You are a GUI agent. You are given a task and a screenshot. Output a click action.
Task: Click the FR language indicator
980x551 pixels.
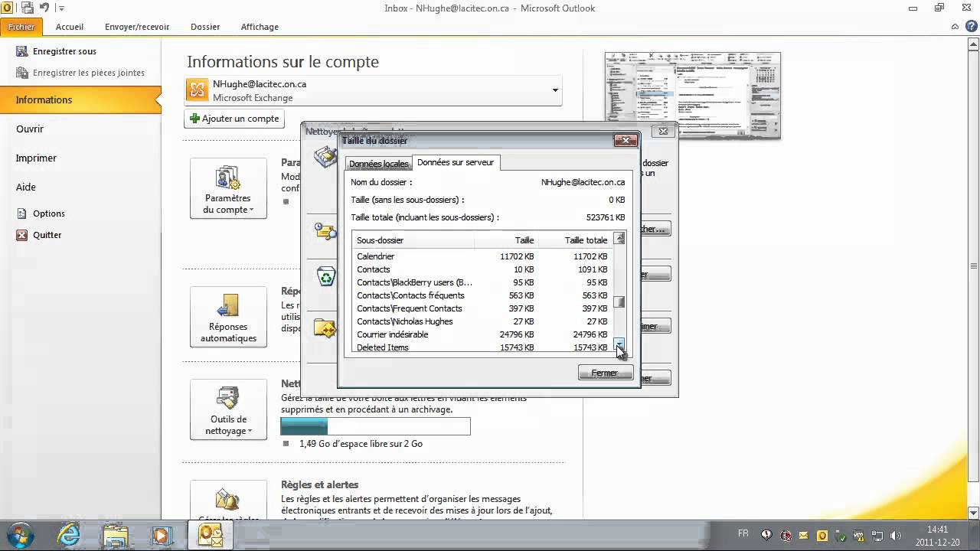pyautogui.click(x=743, y=533)
